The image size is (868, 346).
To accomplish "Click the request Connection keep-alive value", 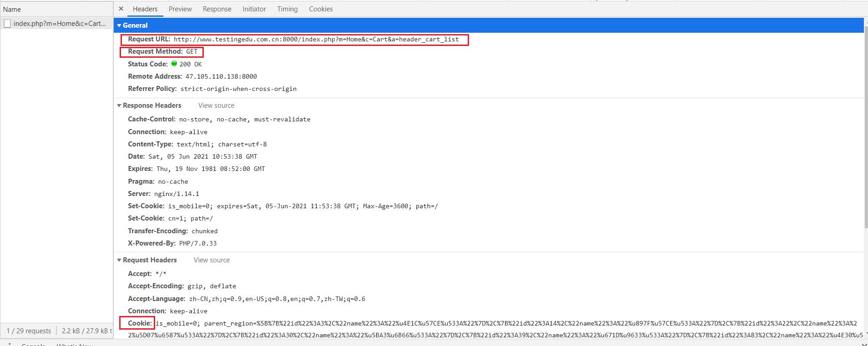I will click(189, 311).
